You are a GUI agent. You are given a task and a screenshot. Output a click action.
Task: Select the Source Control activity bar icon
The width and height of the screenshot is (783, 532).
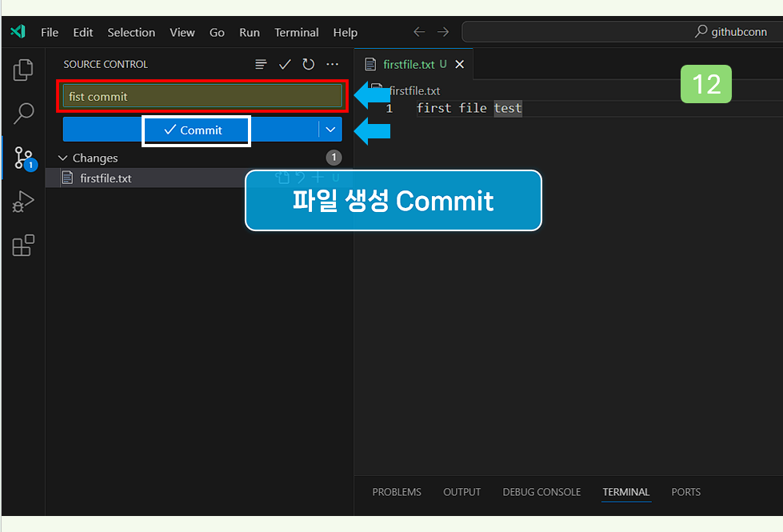[x=22, y=158]
